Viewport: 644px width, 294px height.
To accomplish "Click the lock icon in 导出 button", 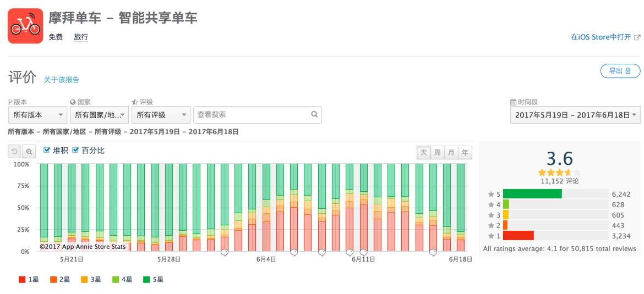I will [628, 71].
